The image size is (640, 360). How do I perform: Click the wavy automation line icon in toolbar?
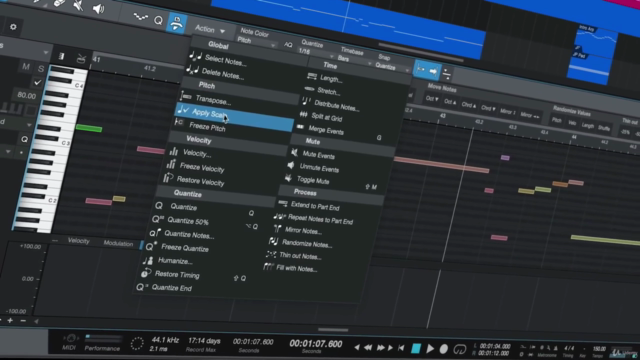[x=140, y=17]
